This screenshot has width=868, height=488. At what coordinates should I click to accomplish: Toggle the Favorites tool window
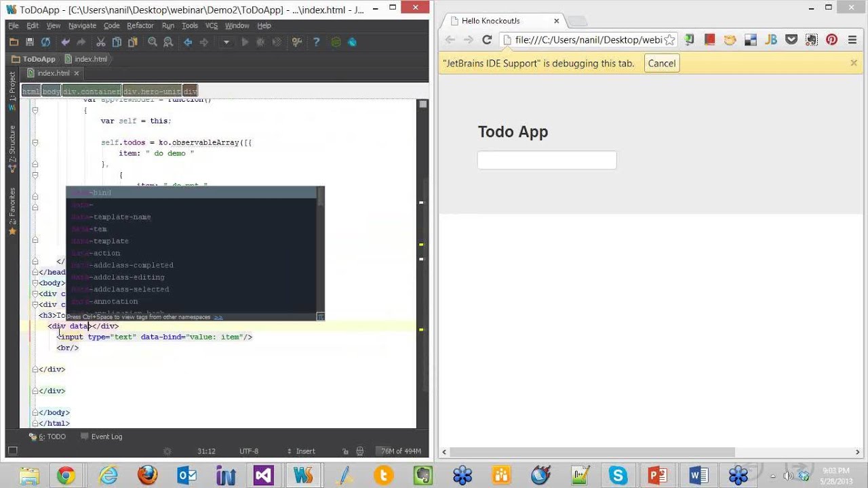[12, 211]
